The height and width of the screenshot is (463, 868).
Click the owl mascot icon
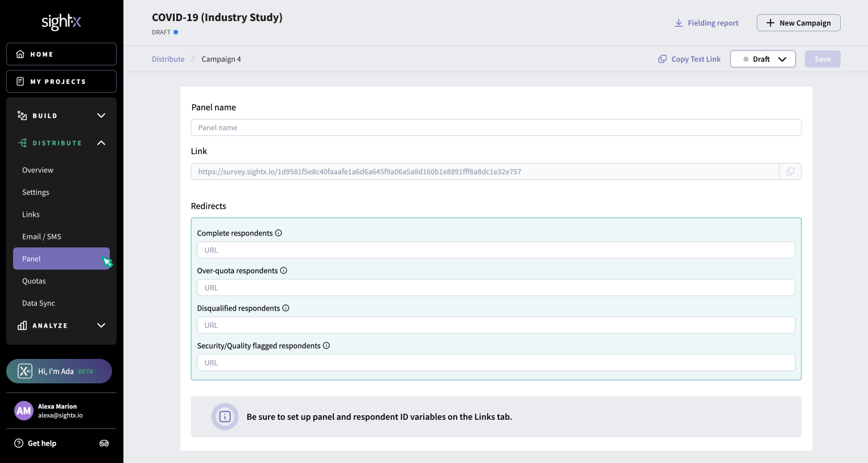pos(104,443)
